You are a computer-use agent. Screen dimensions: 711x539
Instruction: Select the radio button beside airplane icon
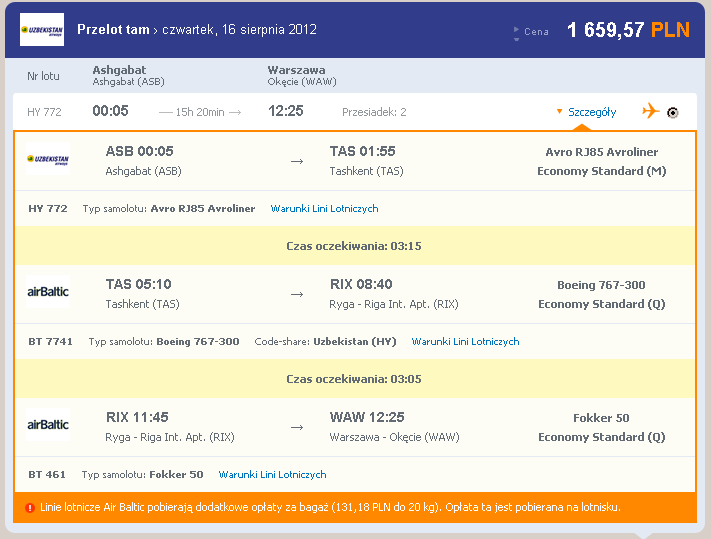[672, 112]
